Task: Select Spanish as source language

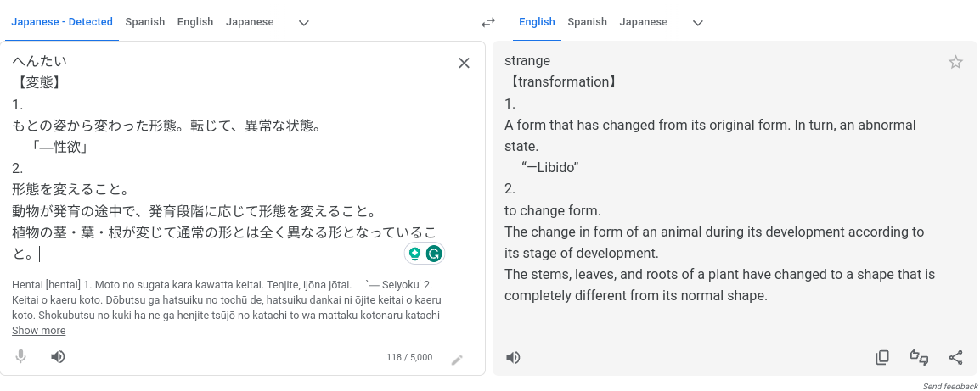Action: (144, 22)
